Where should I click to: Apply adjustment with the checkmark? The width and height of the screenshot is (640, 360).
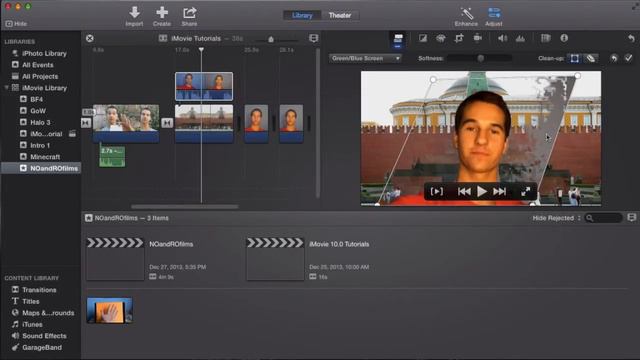629,58
